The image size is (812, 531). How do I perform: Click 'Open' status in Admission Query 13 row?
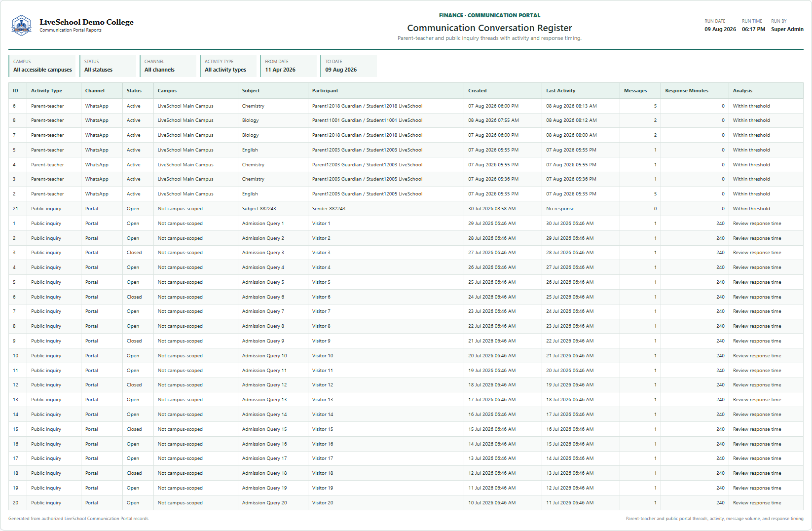click(x=133, y=400)
